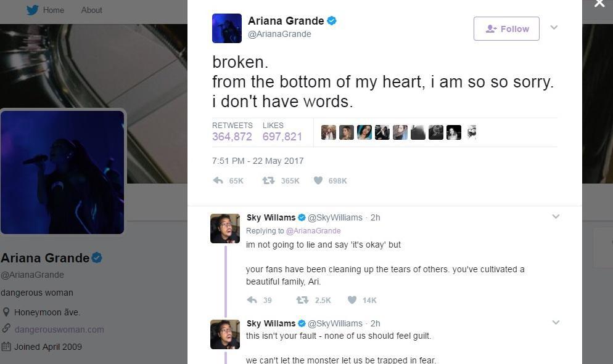
Task: Open the dropdown arrow beside Follow button
Action: 554,27
